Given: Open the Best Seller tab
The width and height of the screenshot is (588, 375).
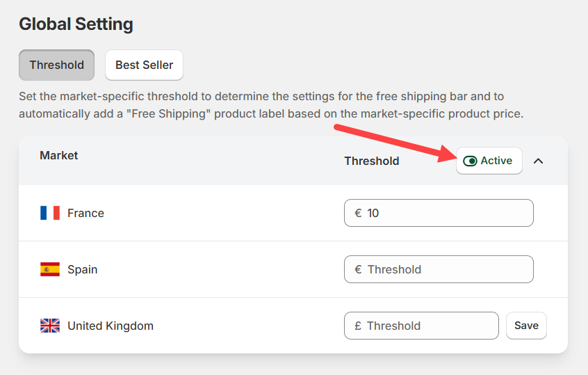Looking at the screenshot, I should [x=144, y=65].
